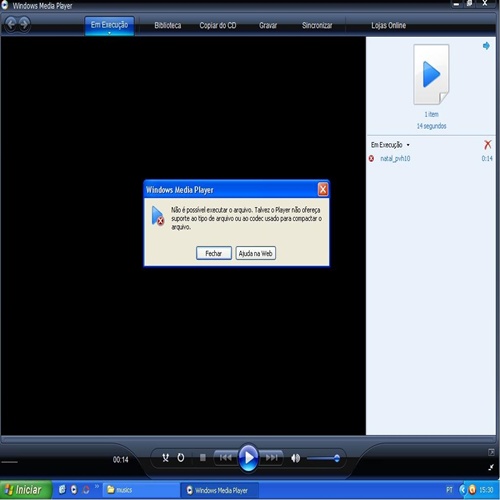Launch Windows Media Player from quick launch

coord(74,489)
